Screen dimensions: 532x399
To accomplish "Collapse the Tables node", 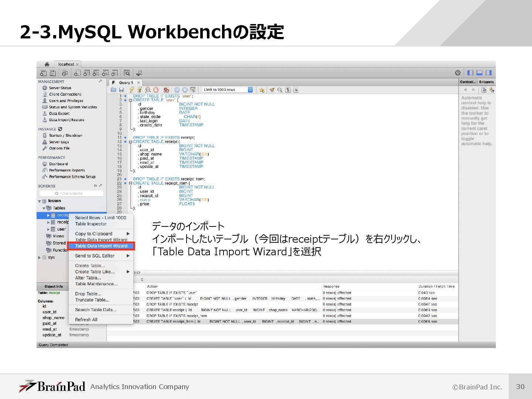I will (44, 208).
